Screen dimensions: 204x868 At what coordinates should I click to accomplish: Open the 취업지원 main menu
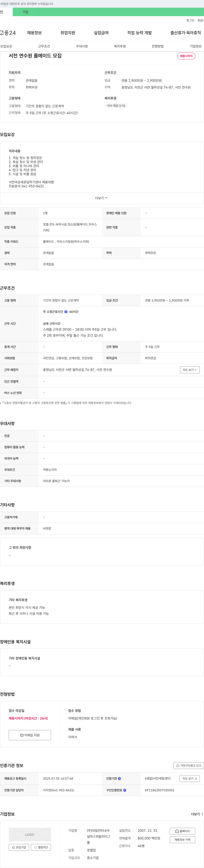click(x=68, y=33)
